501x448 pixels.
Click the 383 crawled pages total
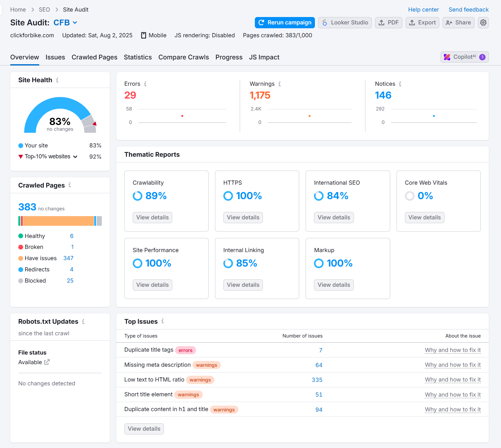click(x=27, y=207)
